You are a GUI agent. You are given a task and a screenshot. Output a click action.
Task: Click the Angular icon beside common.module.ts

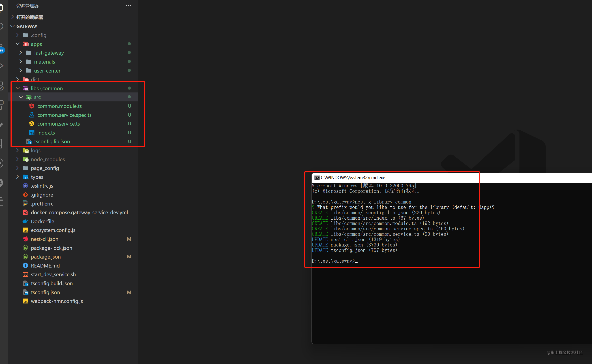tap(32, 106)
